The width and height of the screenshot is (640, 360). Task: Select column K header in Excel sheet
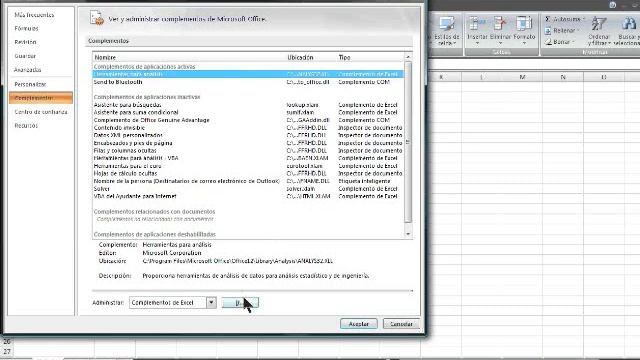click(x=441, y=77)
